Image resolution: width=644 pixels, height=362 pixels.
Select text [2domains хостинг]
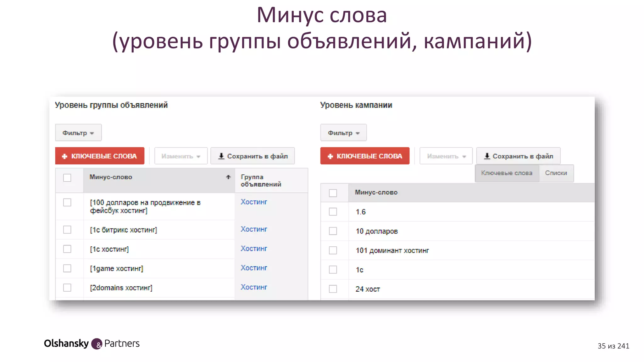(121, 288)
